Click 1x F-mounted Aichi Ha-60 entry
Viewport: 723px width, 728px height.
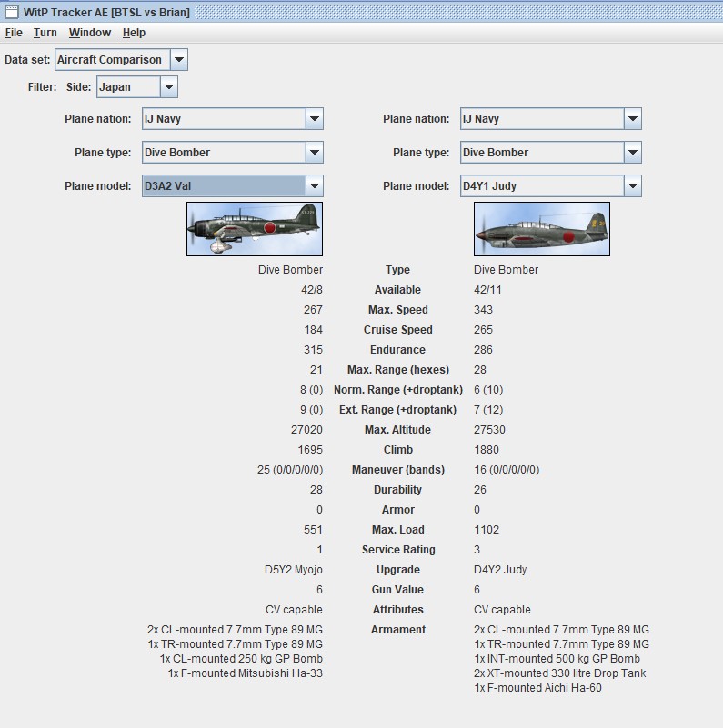(x=538, y=688)
